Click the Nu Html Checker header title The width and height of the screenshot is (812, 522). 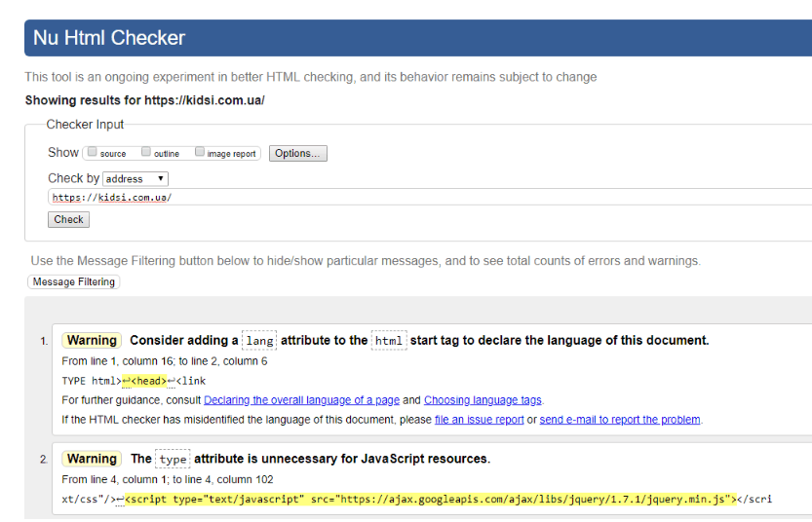[x=109, y=38]
